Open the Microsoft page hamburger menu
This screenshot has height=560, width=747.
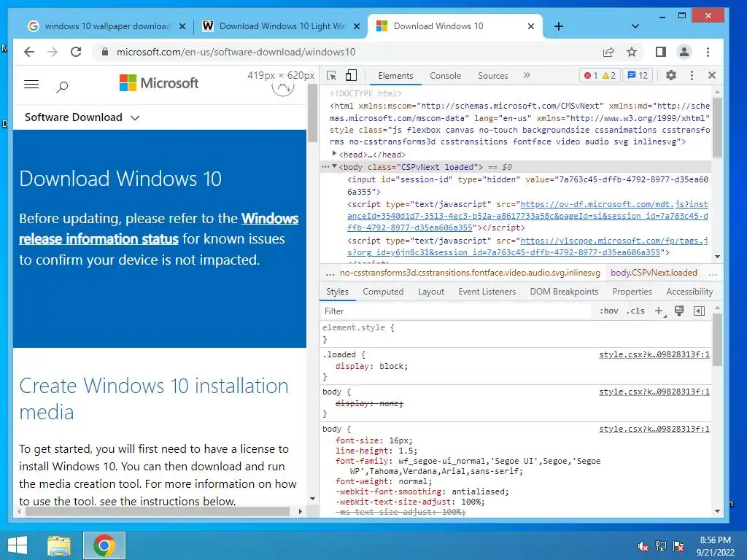point(31,85)
